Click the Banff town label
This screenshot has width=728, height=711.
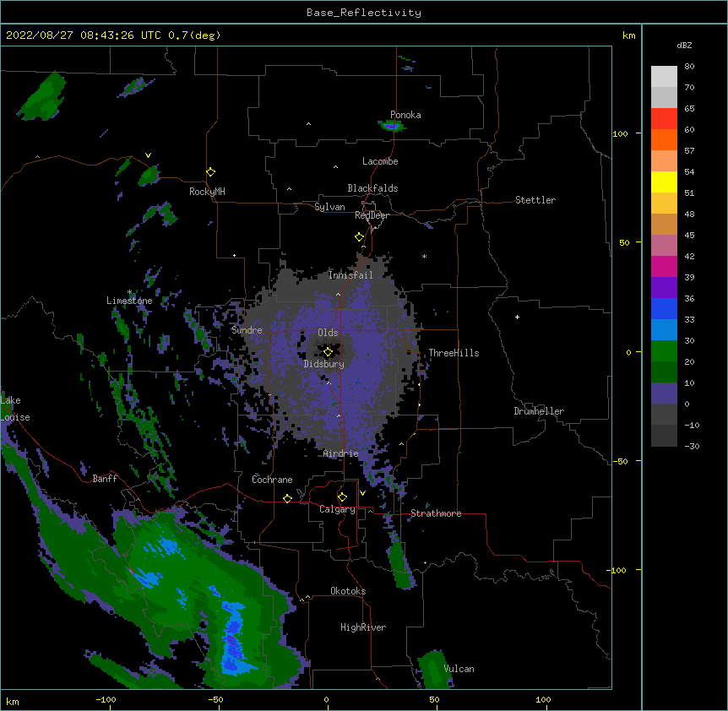tap(105, 479)
